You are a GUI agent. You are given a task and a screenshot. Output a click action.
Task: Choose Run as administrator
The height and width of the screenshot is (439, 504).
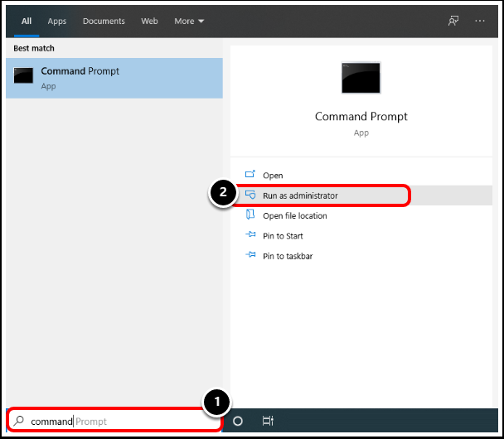[x=361, y=195]
